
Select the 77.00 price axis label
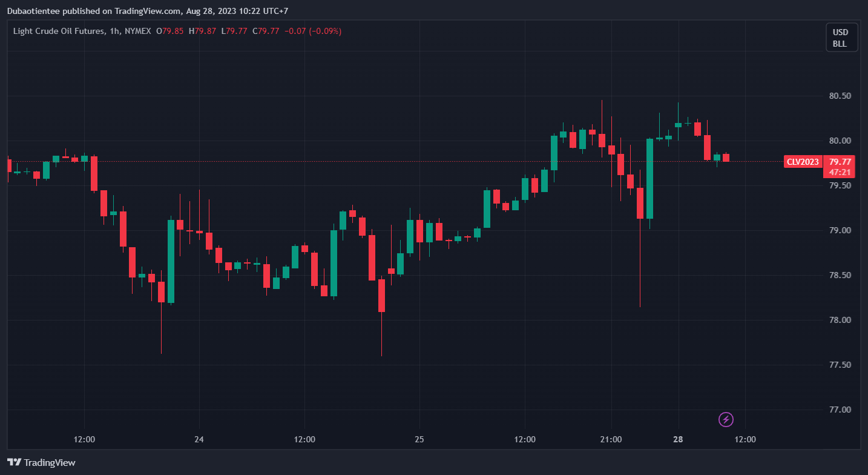click(840, 410)
